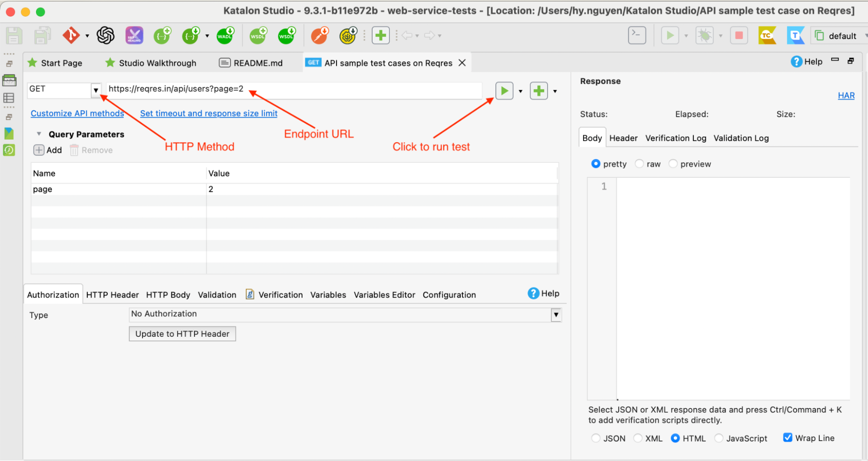Image resolution: width=868 pixels, height=461 pixels.
Task: Click the page parameter value cell
Action: (x=382, y=189)
